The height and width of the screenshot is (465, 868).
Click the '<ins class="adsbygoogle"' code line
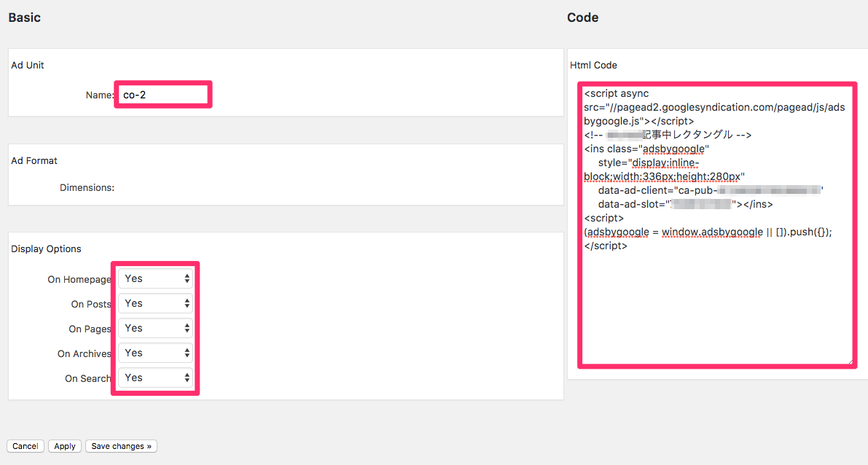coord(646,149)
